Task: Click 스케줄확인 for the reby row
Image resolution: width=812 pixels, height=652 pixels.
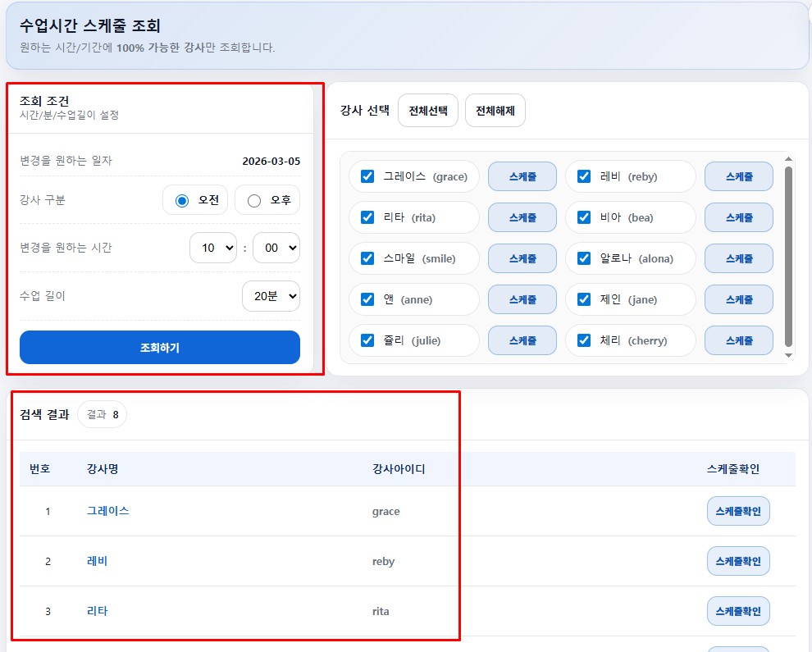Action: [738, 561]
